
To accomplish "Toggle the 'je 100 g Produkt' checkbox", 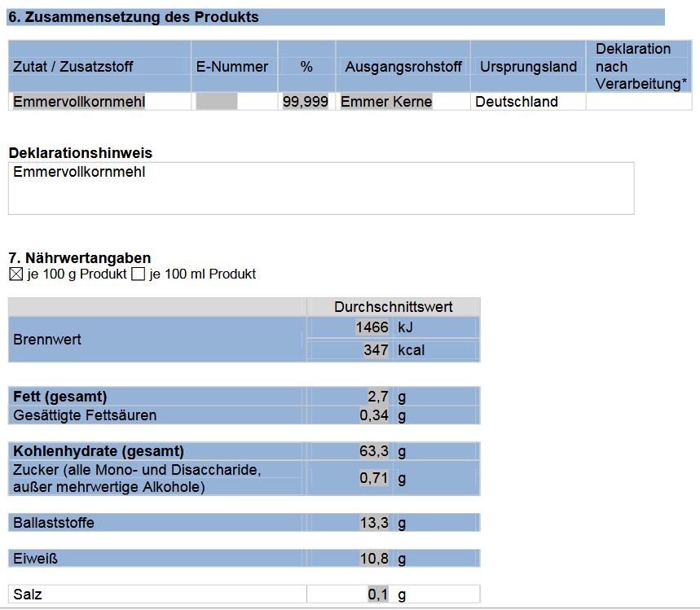I will 14,275.
